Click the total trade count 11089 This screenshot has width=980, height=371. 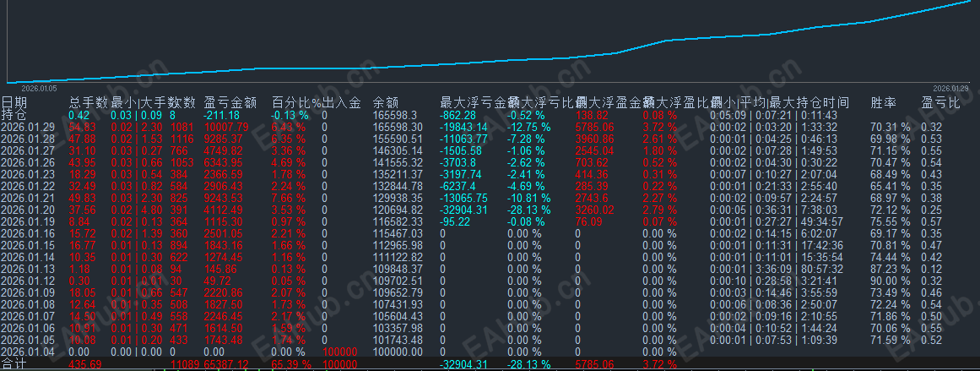[184, 364]
